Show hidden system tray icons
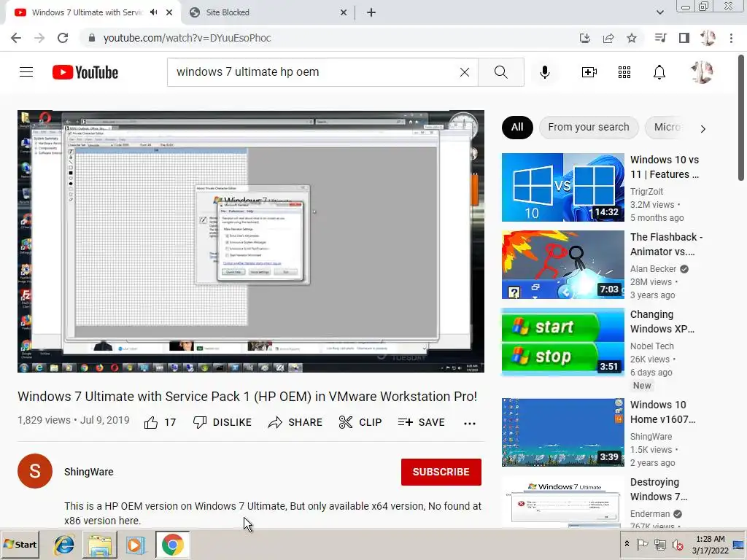 [627, 544]
